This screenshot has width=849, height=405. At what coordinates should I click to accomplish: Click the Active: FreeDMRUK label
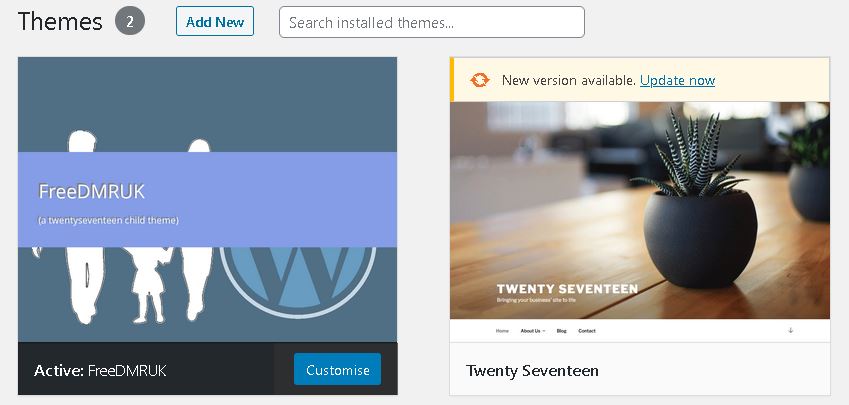point(100,370)
